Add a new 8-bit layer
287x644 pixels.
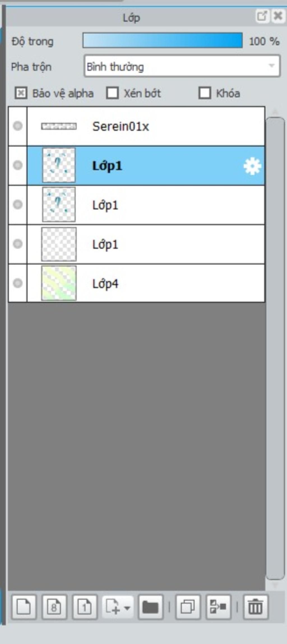click(x=54, y=607)
